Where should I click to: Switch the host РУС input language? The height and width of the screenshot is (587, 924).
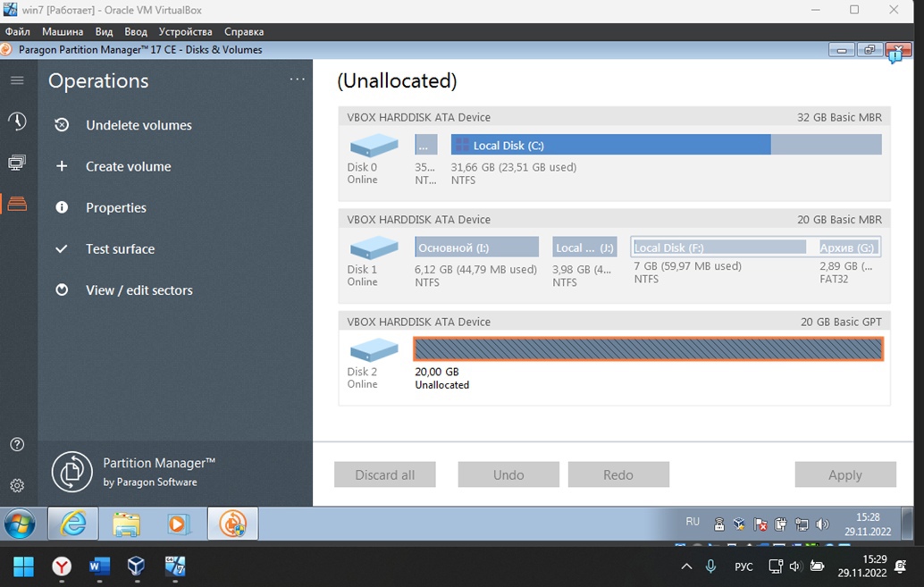click(x=743, y=566)
